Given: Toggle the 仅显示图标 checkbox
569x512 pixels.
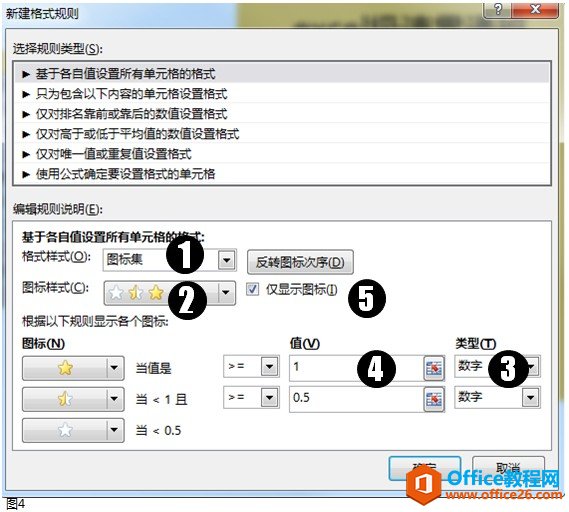Looking at the screenshot, I should tap(252, 289).
